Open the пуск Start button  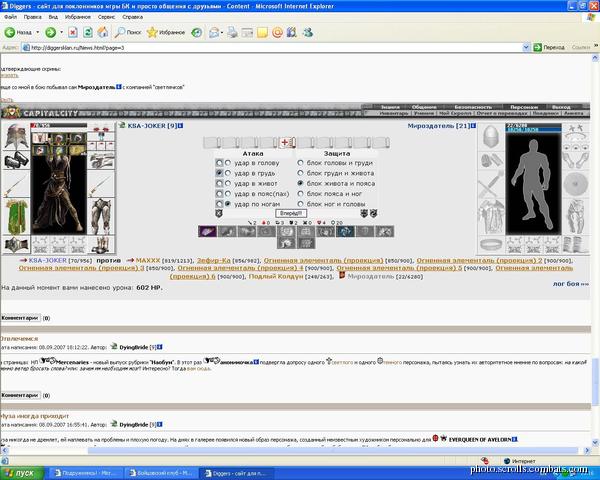point(20,473)
